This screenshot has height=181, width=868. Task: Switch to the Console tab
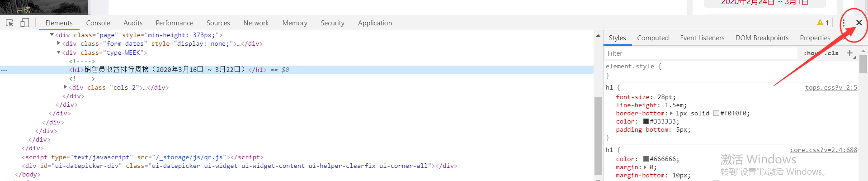tap(98, 23)
